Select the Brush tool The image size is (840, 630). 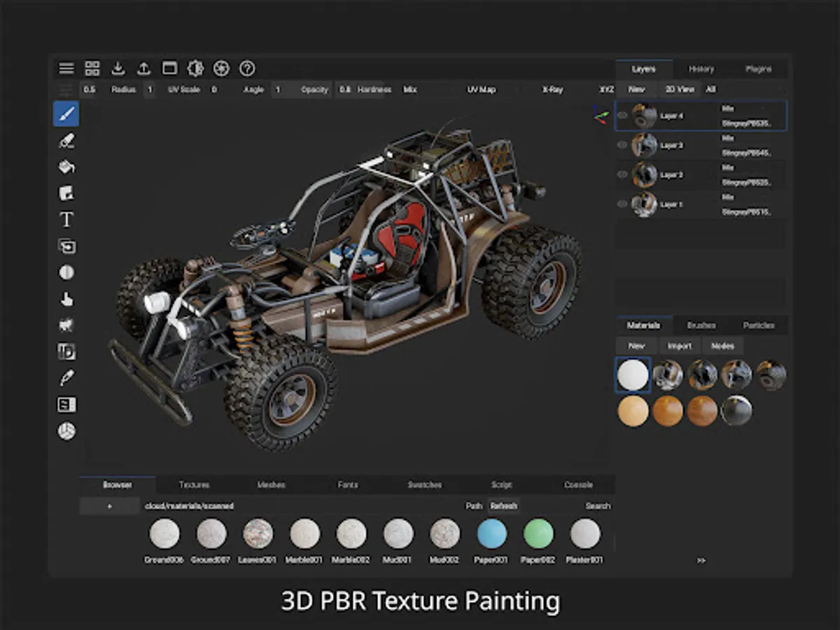pyautogui.click(x=66, y=113)
